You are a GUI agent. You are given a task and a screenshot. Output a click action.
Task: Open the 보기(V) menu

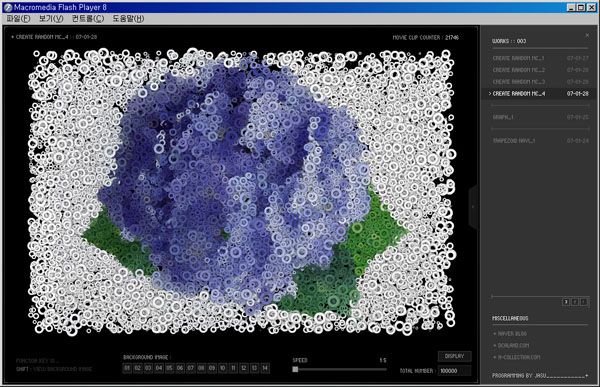pyautogui.click(x=51, y=18)
